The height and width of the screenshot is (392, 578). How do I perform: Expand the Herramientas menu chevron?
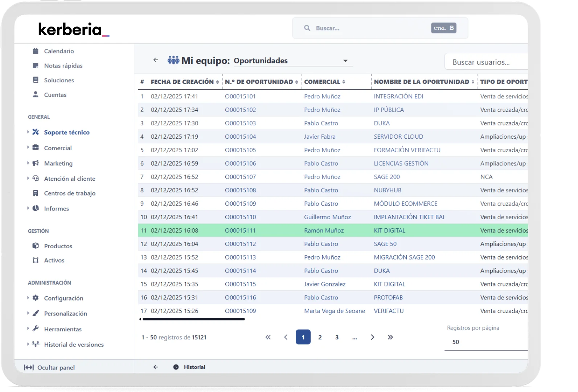pos(28,328)
